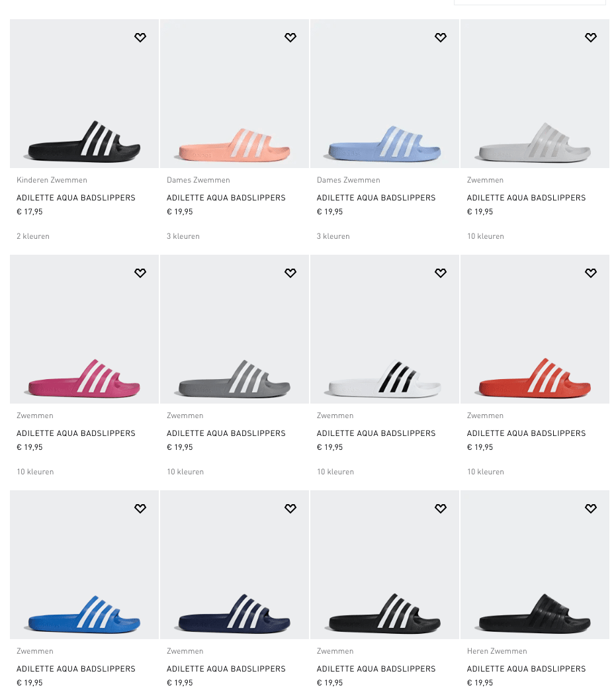Open red slipper product thumbnail
616x700 pixels.
(x=535, y=329)
